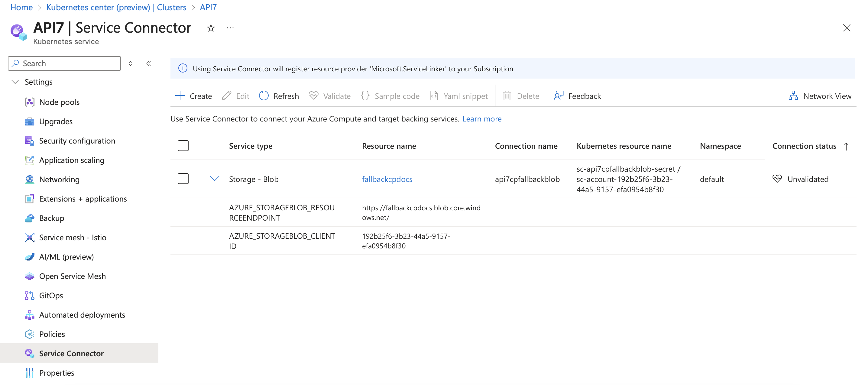Click the Automated deployments icon
Image resolution: width=868 pixels, height=385 pixels.
coord(30,315)
